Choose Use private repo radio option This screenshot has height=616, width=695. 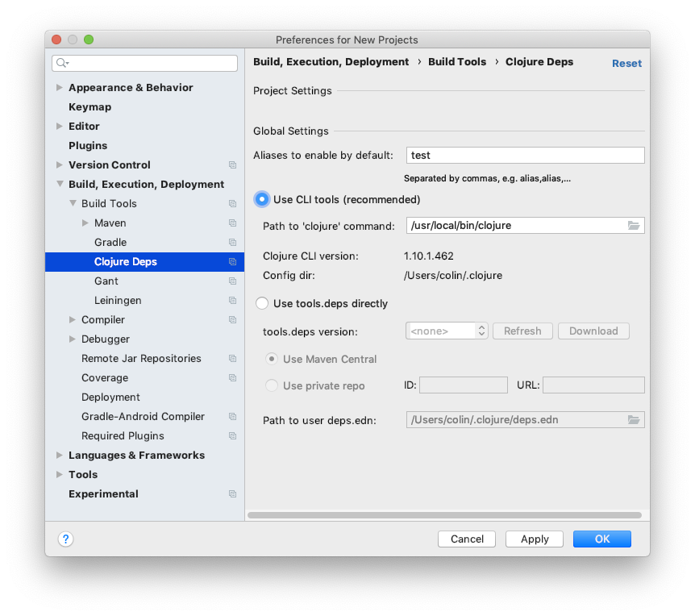pos(272,385)
